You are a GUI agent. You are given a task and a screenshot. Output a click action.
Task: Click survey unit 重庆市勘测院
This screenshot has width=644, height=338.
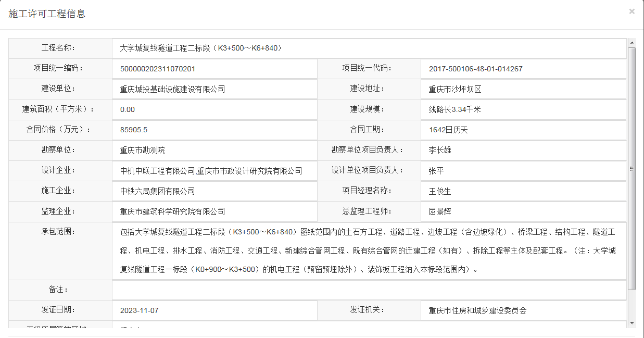142,150
